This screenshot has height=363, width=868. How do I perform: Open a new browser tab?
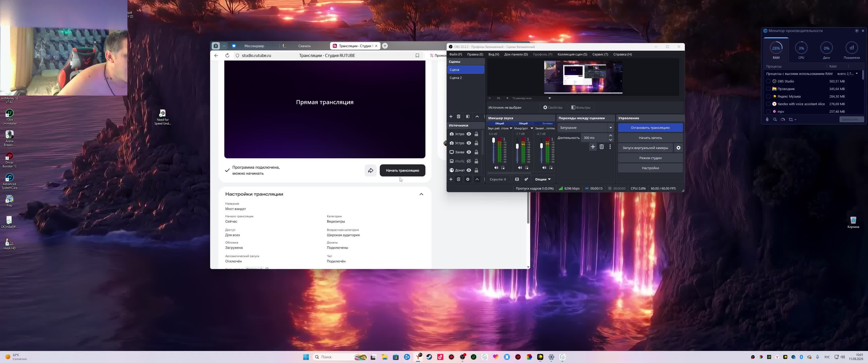[x=385, y=46]
